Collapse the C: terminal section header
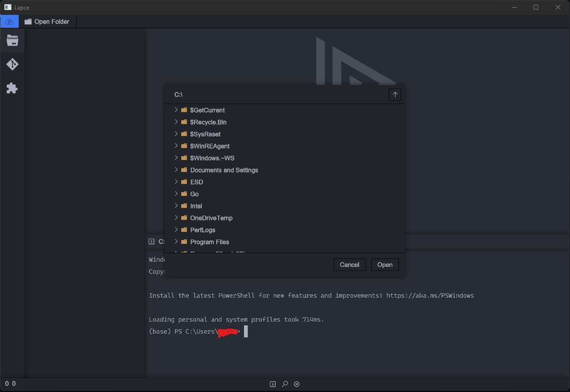This screenshot has width=570, height=392. [x=151, y=242]
